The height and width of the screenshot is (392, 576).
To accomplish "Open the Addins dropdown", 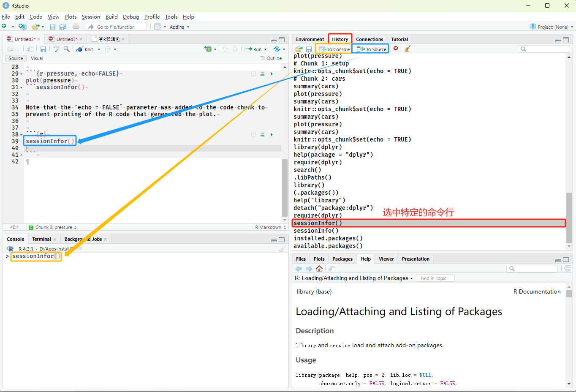I will 179,27.
